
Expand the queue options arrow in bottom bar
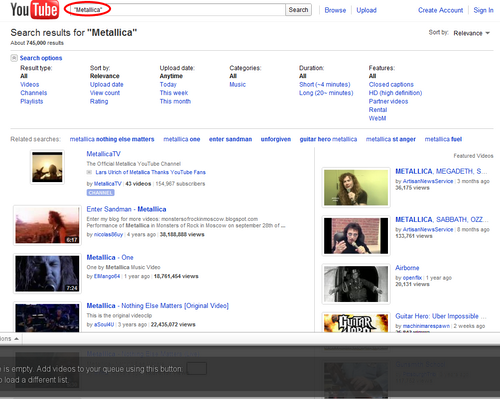pos(16,339)
